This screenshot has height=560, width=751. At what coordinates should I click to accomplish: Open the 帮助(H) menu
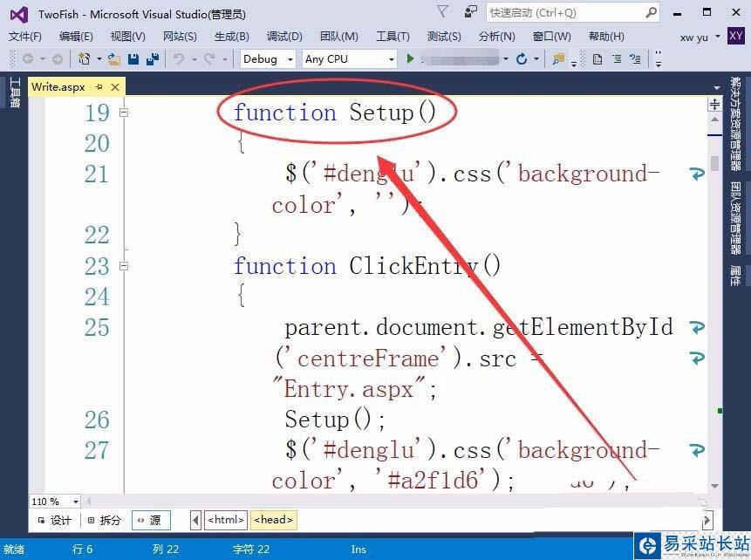[x=606, y=37]
